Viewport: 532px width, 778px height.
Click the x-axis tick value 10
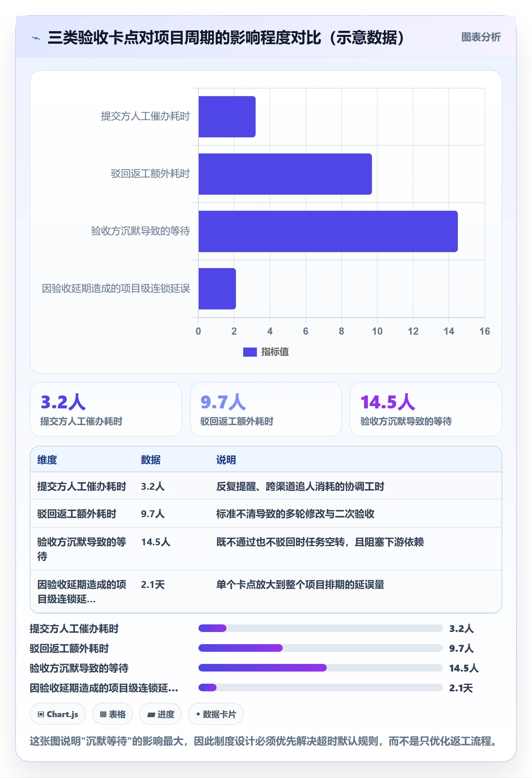377,331
